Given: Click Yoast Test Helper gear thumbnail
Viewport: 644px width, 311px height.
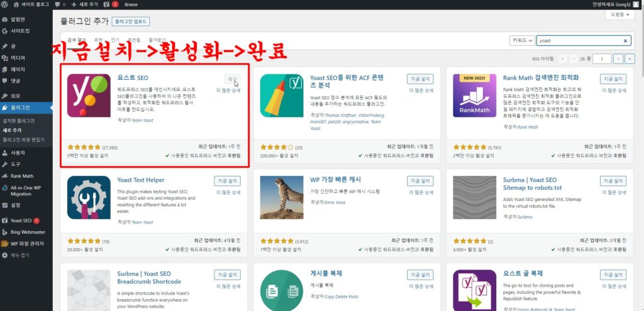Looking at the screenshot, I should pyautogui.click(x=89, y=198).
